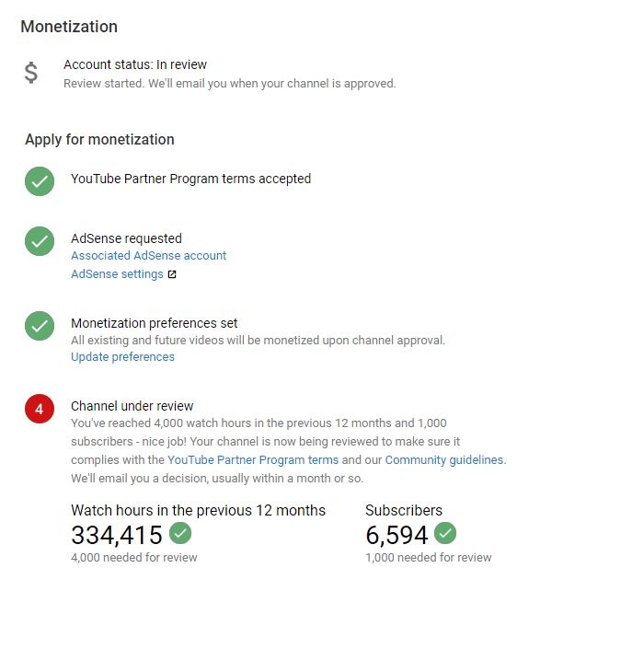
Task: Click the Update preferences link
Action: pyautogui.click(x=122, y=357)
